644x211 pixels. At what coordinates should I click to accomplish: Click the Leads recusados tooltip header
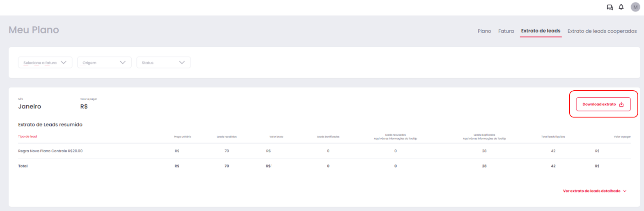[395, 137]
